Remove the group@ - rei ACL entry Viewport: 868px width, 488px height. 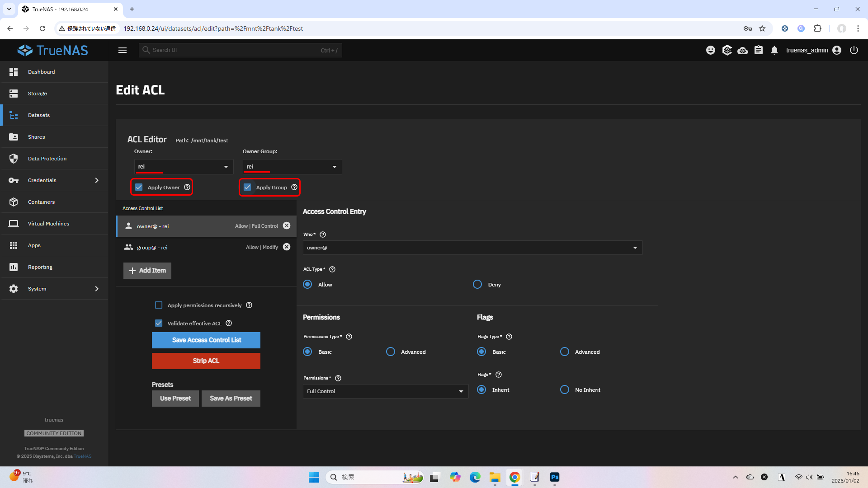pyautogui.click(x=287, y=247)
